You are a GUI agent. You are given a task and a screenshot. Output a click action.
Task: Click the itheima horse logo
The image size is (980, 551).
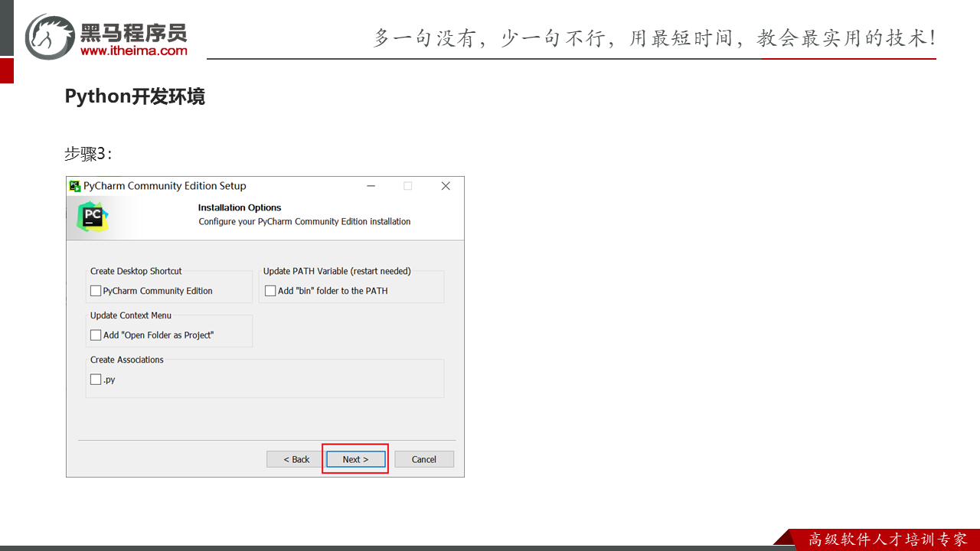(50, 36)
